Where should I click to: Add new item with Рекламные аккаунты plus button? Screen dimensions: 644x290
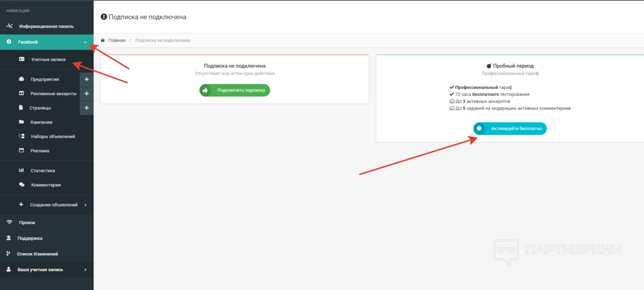coord(87,94)
